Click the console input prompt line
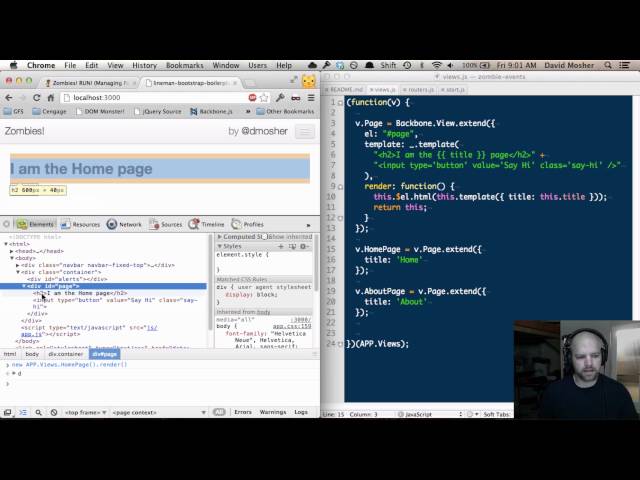The height and width of the screenshot is (480, 640). pos(161,384)
